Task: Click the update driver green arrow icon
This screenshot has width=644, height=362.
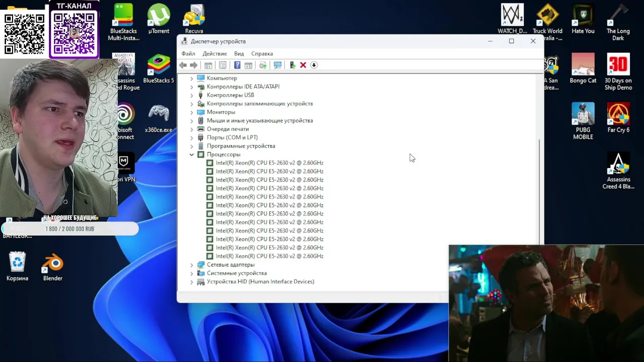Action: coord(292,65)
